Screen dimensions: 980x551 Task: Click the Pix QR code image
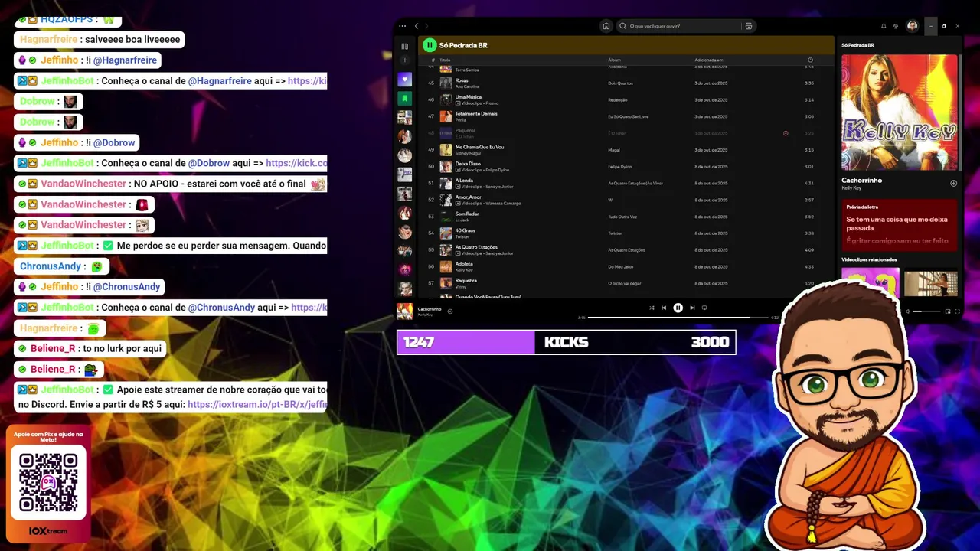point(48,482)
